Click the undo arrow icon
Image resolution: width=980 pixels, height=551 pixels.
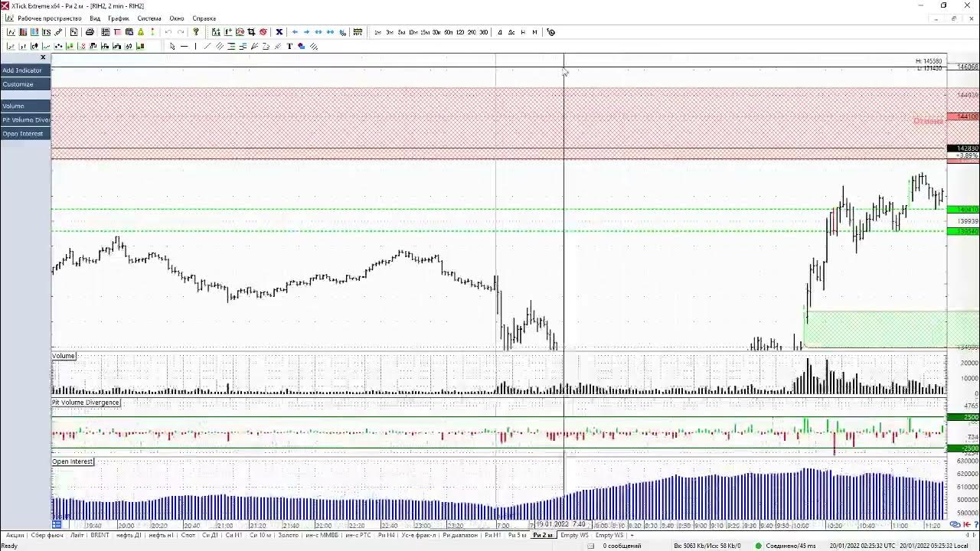168,32
